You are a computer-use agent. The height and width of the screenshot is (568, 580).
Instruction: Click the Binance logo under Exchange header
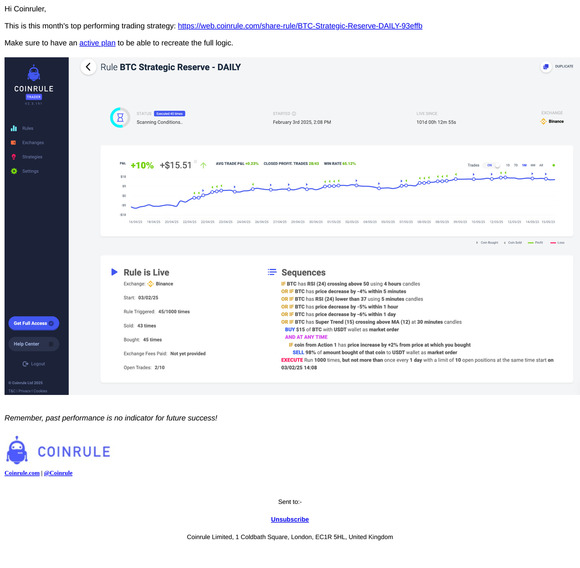pos(543,121)
